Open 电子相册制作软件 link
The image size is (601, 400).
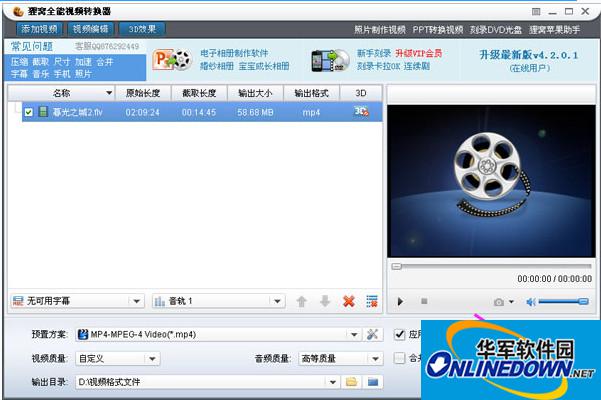pyautogui.click(x=234, y=53)
